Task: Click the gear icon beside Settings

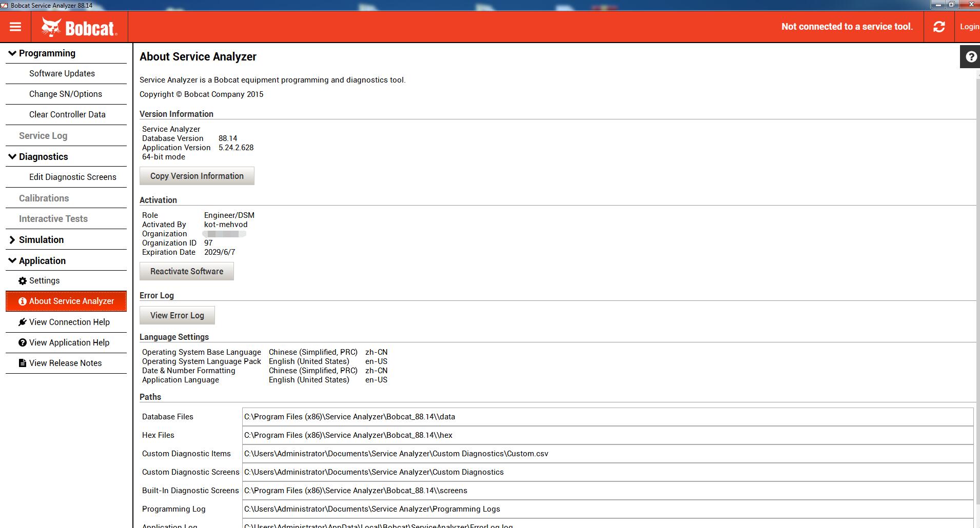Action: click(23, 281)
